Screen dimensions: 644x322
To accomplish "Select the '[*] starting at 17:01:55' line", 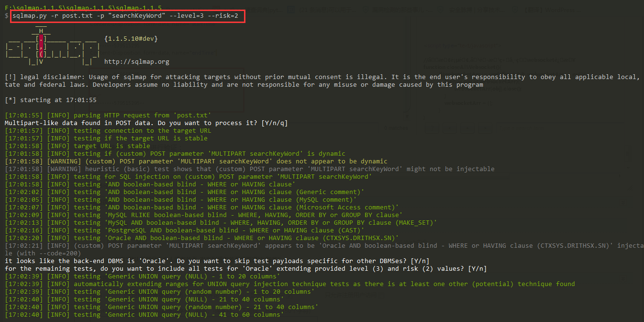I will 51,100.
